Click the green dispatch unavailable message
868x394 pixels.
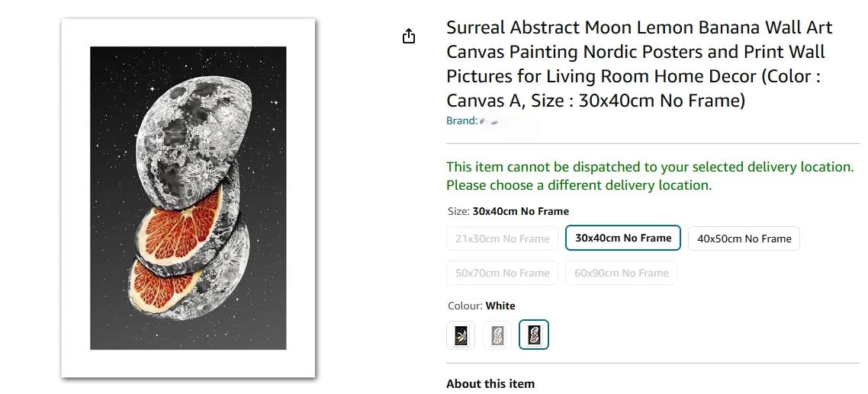pyautogui.click(x=650, y=176)
